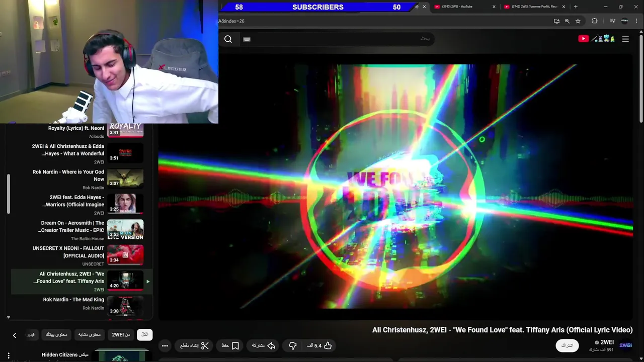This screenshot has height=362, width=644.
Task: Close the '2WEI - YouTube' tab
Action: coord(494,7)
